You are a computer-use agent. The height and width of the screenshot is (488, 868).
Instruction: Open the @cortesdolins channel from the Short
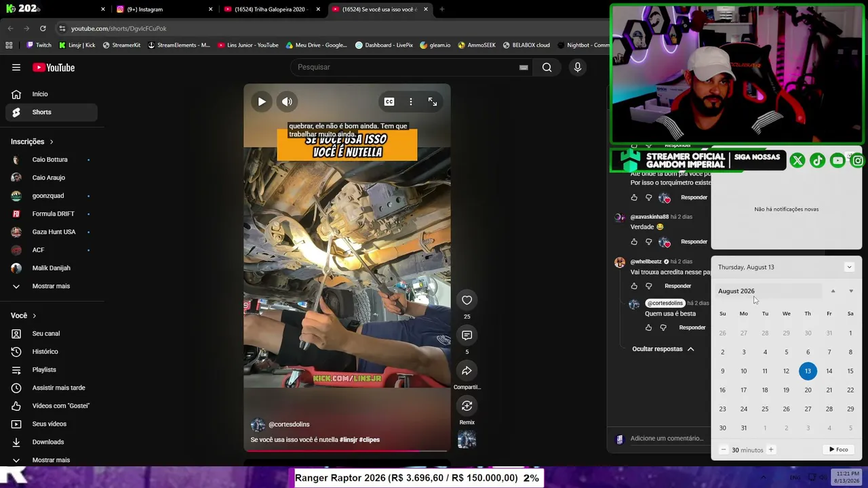point(289,424)
